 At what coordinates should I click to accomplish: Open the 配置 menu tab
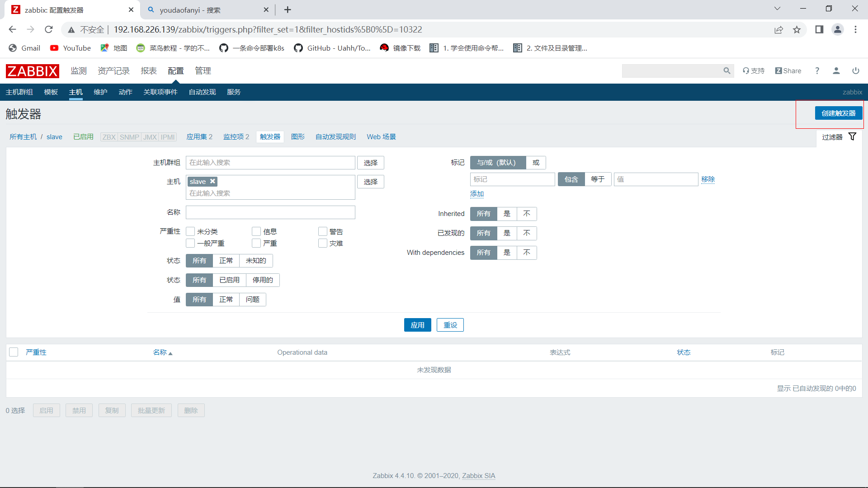(x=175, y=70)
